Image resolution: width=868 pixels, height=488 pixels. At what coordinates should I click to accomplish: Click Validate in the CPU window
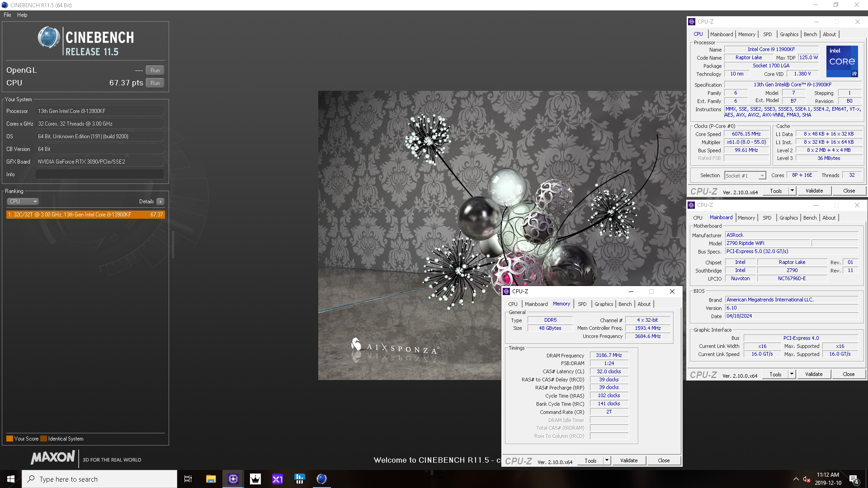(x=814, y=191)
